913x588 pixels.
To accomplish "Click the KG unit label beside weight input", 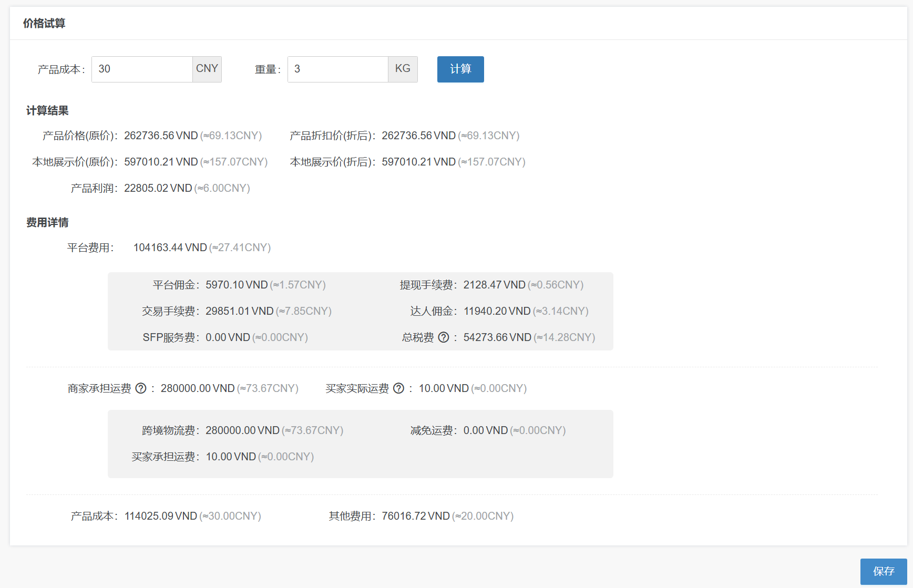I will [403, 69].
